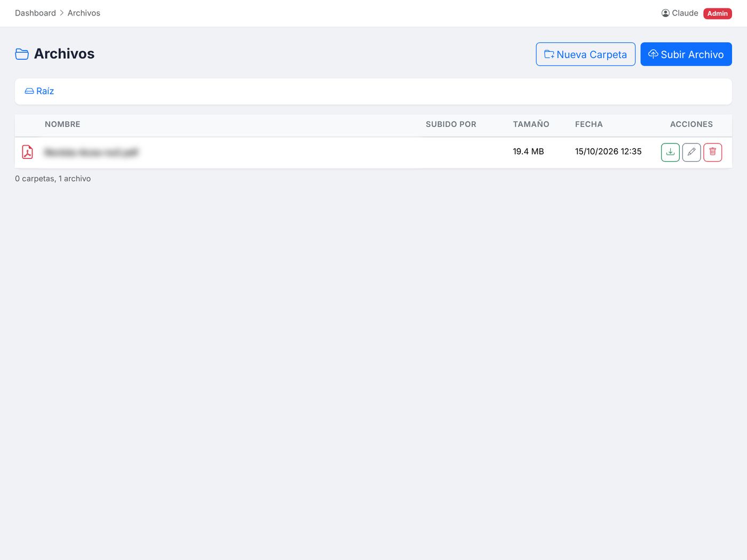The height and width of the screenshot is (560, 747).
Task: Navigate to the Raíz root folder
Action: click(39, 91)
